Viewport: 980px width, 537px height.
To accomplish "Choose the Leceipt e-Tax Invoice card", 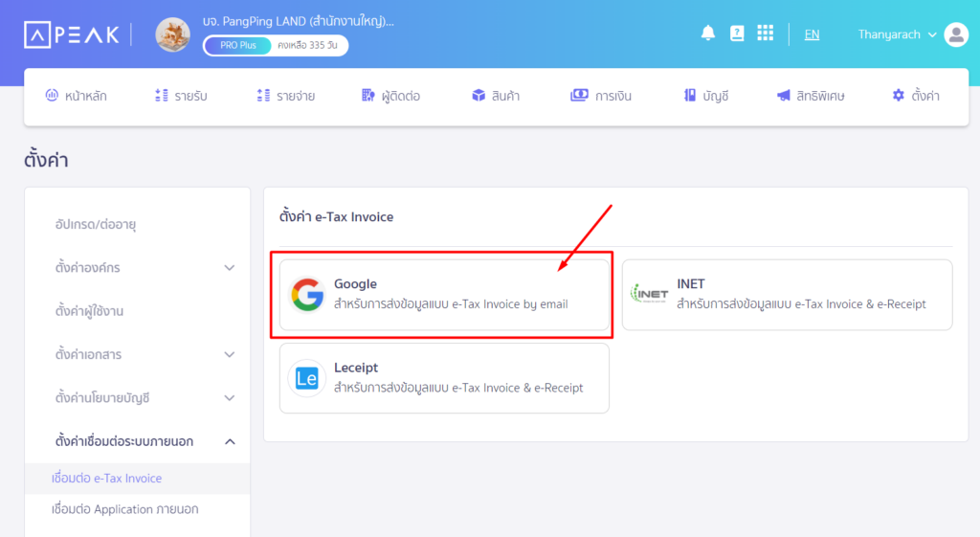I will coord(444,378).
